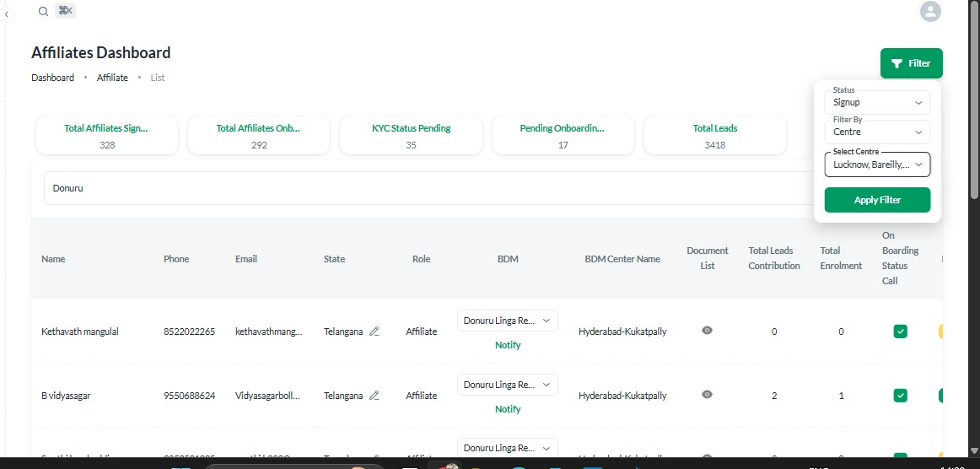Screen dimensions: 980x469
Task: Click the collapse sidebar arrow
Action: (8, 14)
